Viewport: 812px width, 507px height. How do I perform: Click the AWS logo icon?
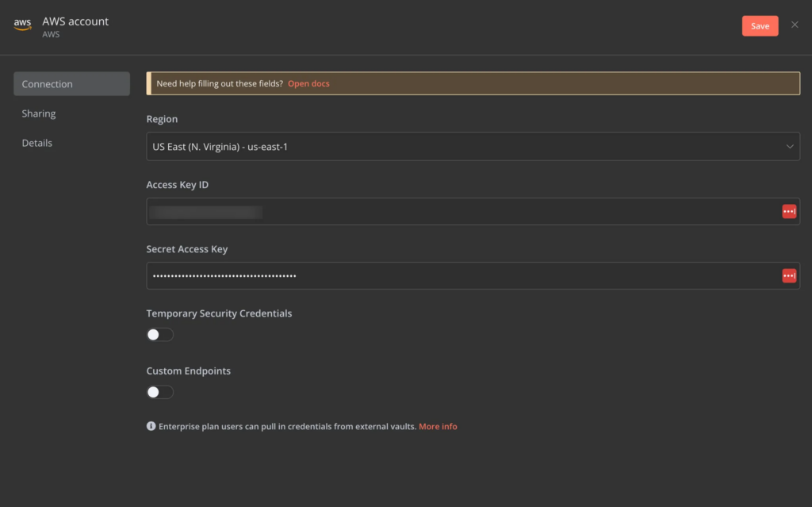pyautogui.click(x=22, y=24)
